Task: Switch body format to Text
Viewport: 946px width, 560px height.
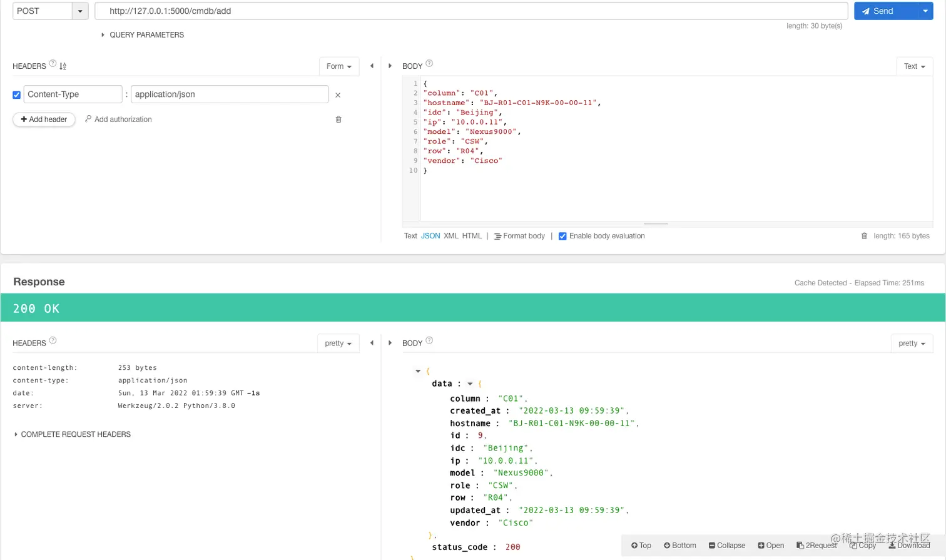Action: pos(410,236)
